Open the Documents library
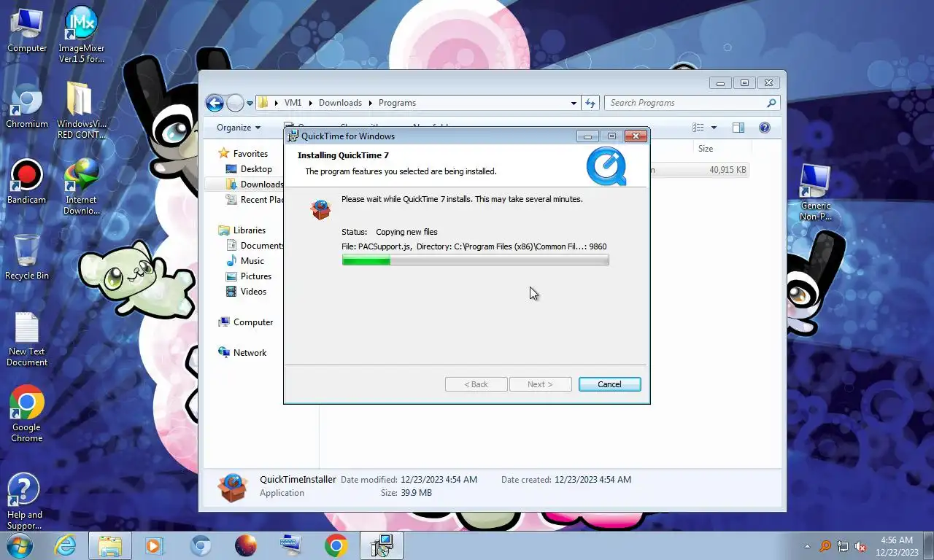Image resolution: width=934 pixels, height=560 pixels. tap(254, 246)
